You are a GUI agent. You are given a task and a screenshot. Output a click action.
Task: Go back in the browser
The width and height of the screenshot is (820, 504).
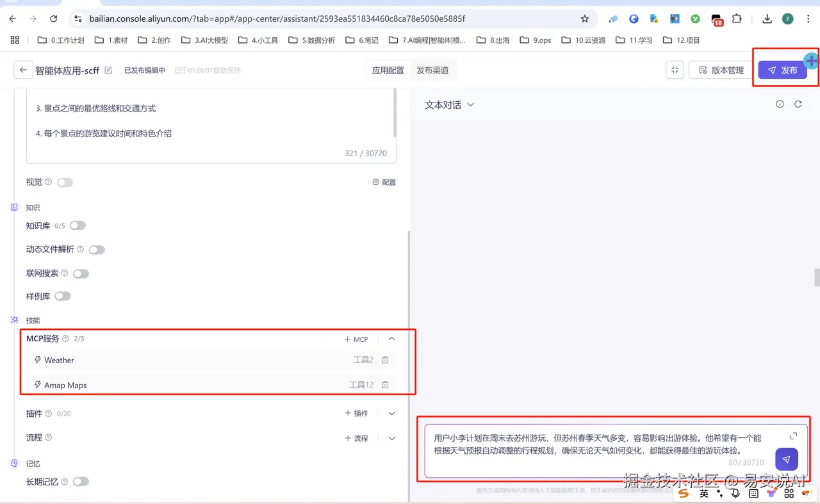coord(12,19)
